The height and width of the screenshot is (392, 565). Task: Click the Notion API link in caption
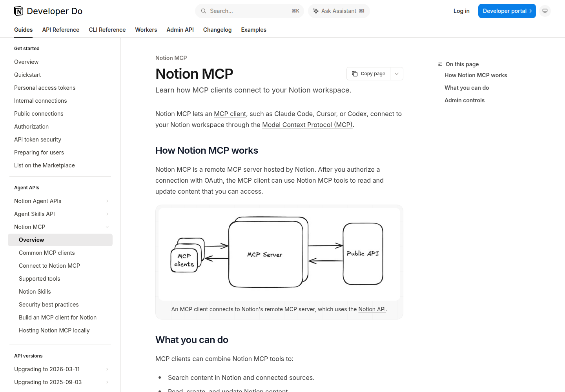372,309
